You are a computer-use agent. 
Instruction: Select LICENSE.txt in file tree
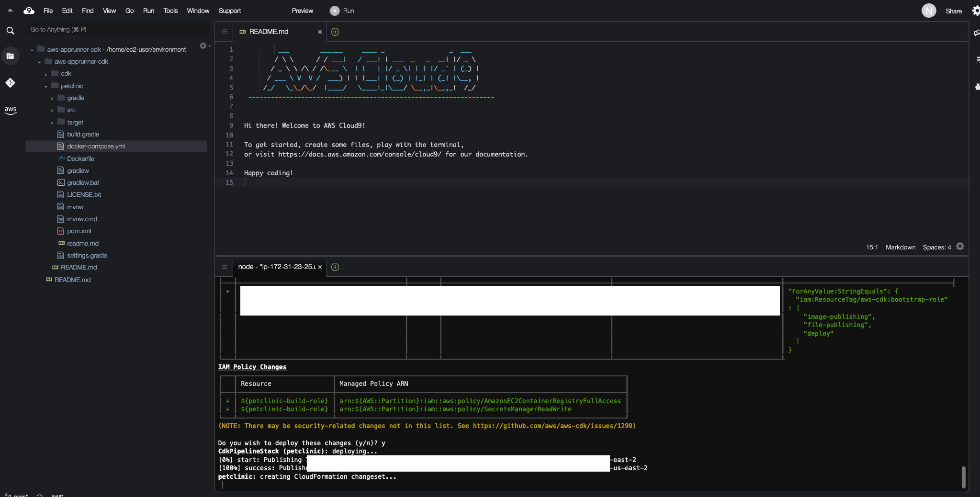tap(84, 194)
